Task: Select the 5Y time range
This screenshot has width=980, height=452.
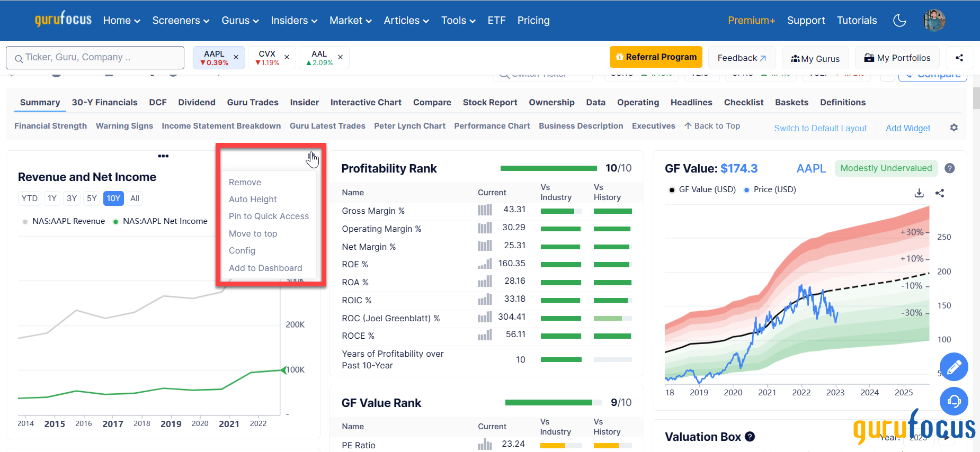Action: pos(92,198)
